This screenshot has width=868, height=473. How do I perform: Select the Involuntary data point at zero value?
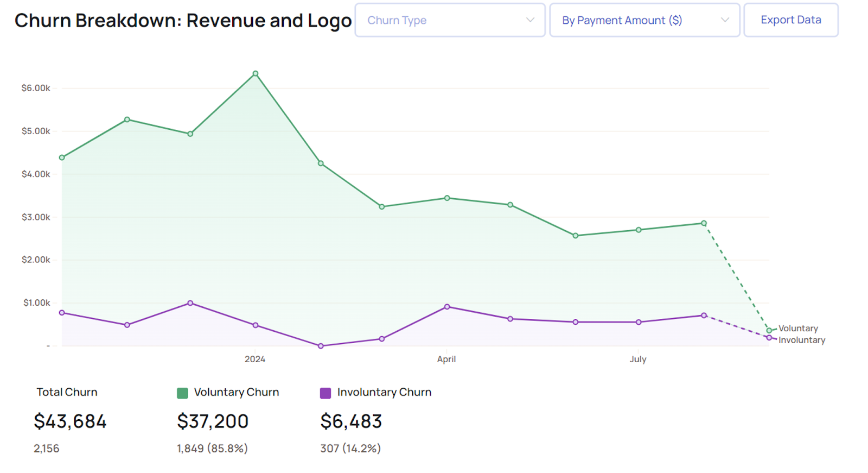321,346
